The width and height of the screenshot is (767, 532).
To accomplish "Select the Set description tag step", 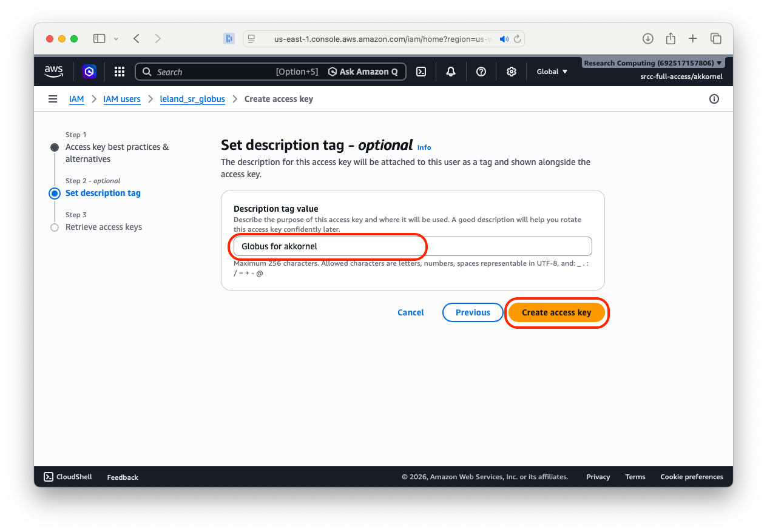I will (x=103, y=193).
